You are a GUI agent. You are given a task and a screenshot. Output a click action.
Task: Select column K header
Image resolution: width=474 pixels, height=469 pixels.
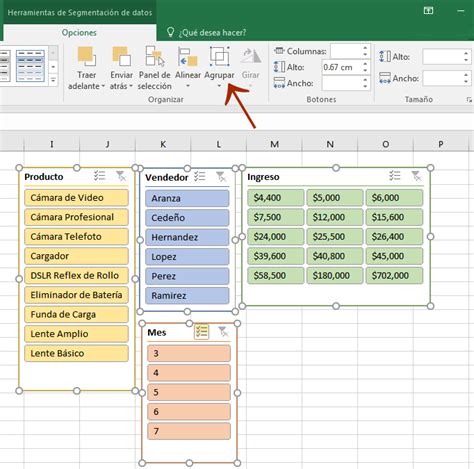pyautogui.click(x=163, y=144)
